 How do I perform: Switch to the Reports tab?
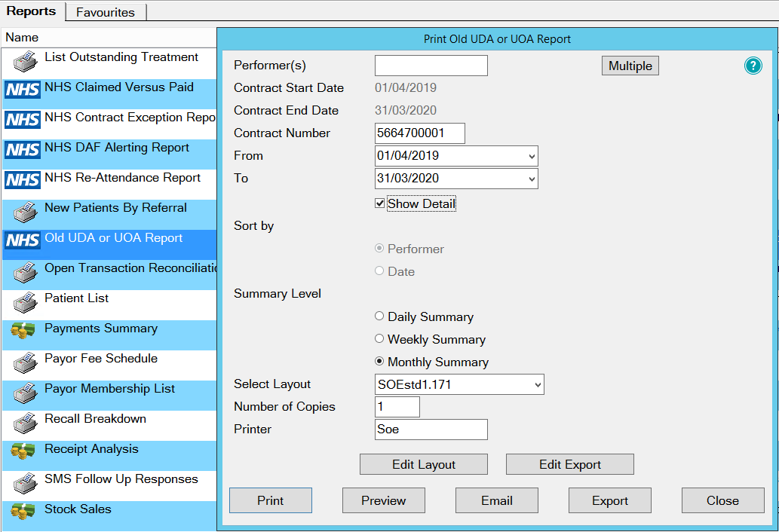point(32,11)
